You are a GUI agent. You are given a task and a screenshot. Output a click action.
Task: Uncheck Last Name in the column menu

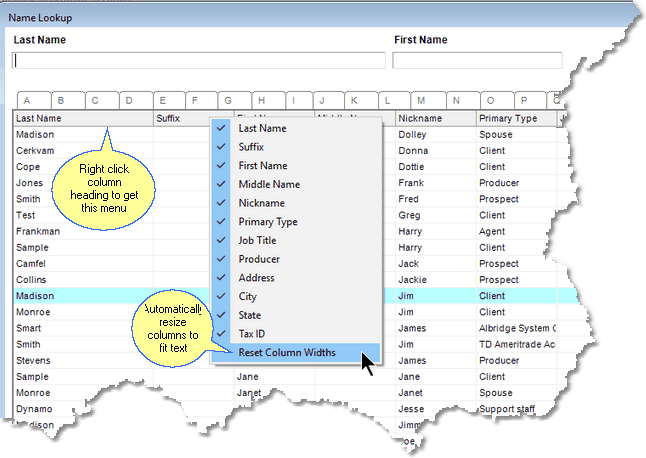[296, 128]
